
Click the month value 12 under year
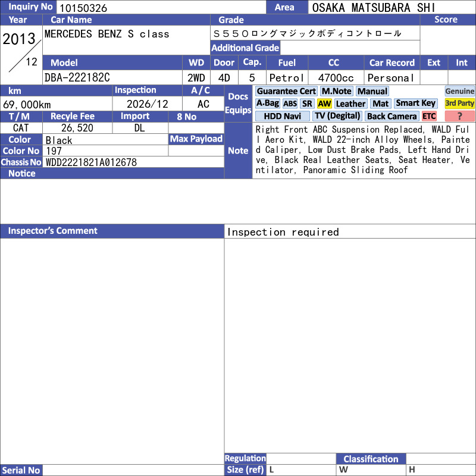32,62
